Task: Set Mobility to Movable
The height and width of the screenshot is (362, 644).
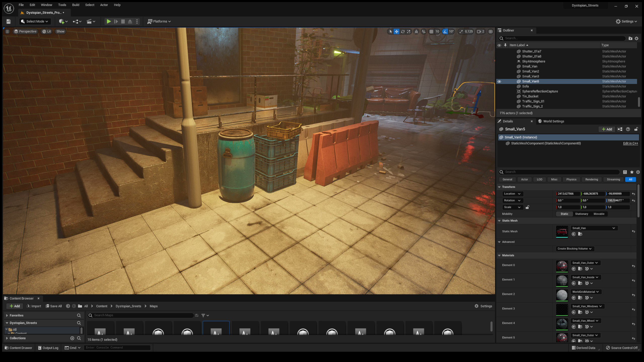Action: pos(599,214)
